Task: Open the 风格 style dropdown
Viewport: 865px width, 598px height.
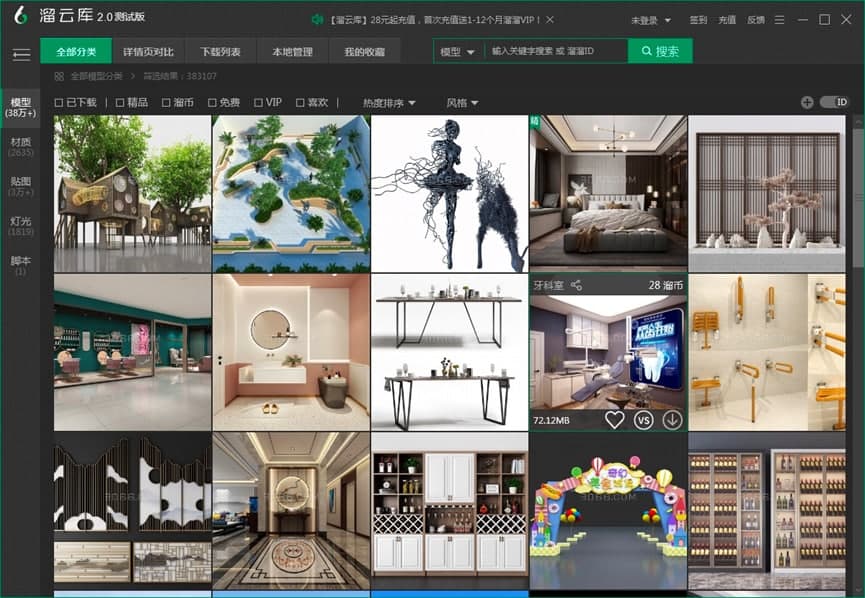Action: coord(462,103)
